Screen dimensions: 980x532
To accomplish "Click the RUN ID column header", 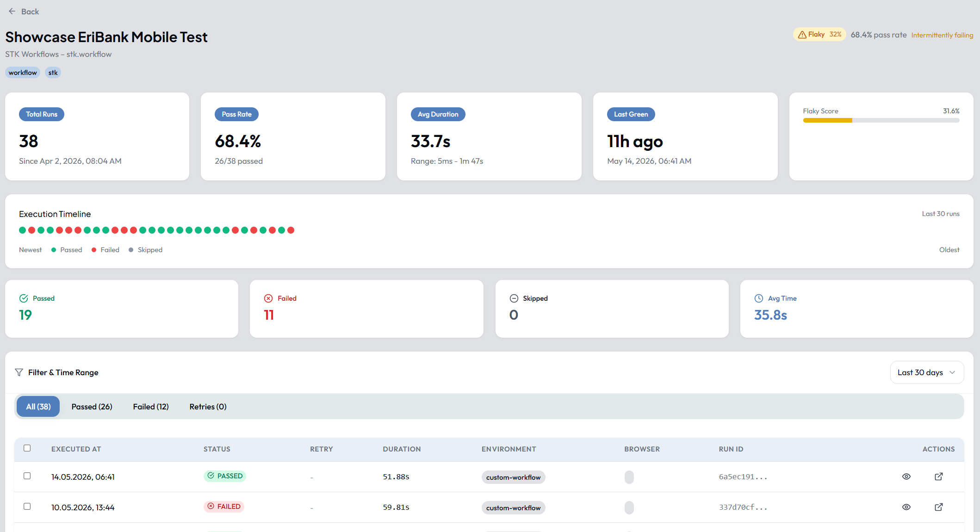I will [x=731, y=449].
